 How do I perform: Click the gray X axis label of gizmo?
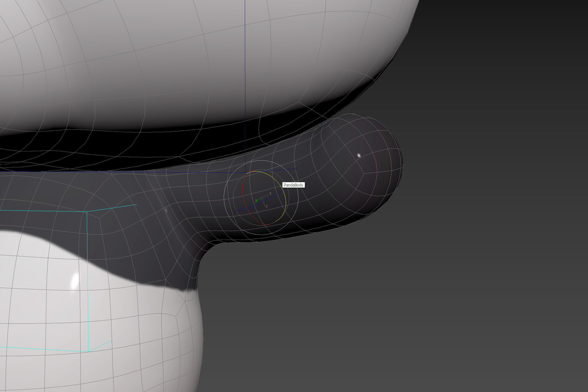(x=270, y=193)
